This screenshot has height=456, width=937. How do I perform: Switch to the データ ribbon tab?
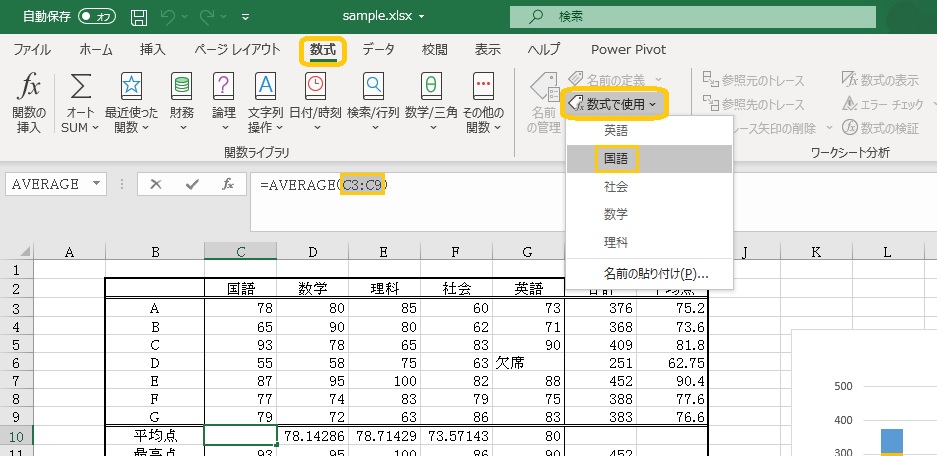(378, 49)
